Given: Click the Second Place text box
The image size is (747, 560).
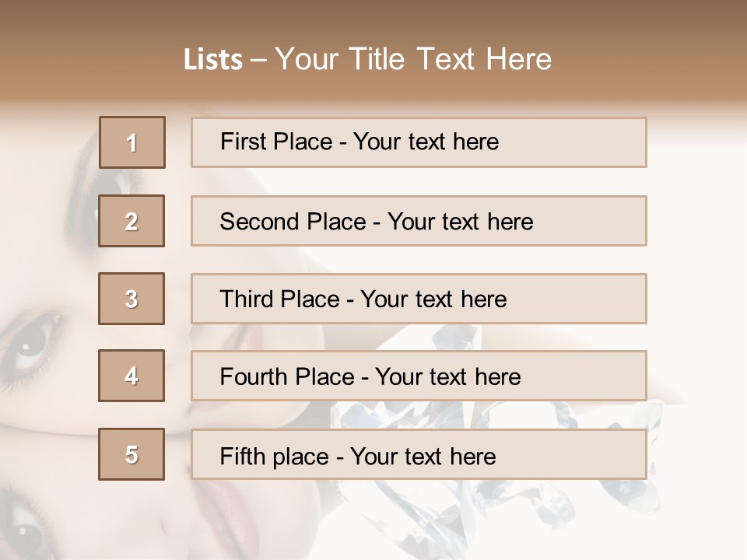Looking at the screenshot, I should (x=419, y=221).
